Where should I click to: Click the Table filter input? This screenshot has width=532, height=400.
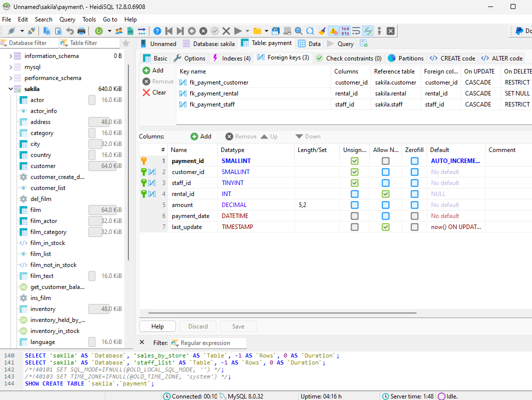[x=89, y=43]
